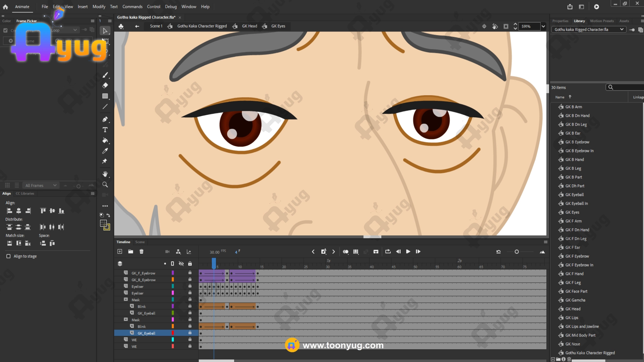The image size is (644, 362).
Task: Select the Hand tool
Action: point(105,174)
